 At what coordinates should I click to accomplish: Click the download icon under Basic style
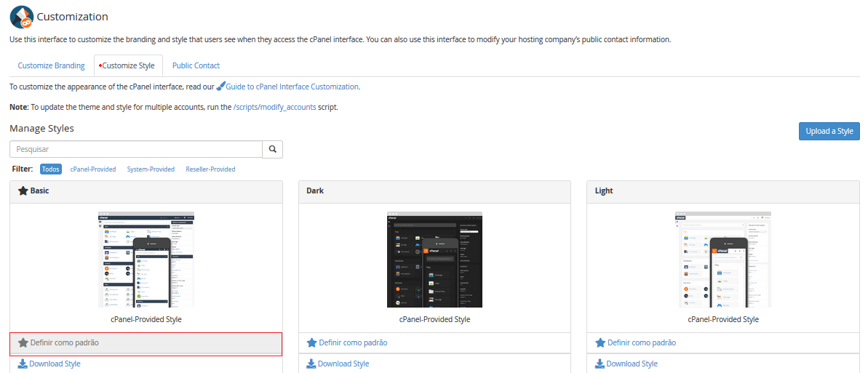point(23,364)
